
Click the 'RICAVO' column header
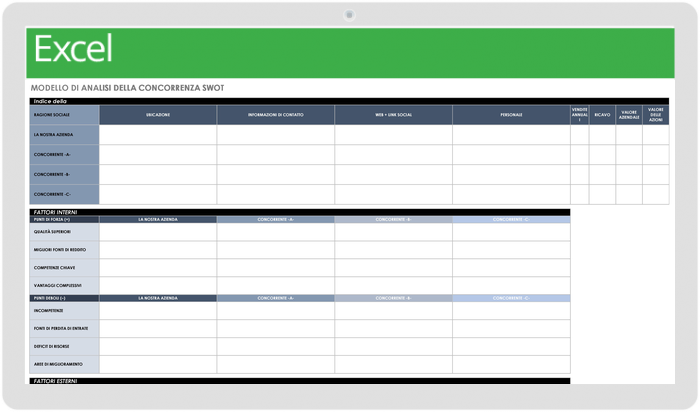602,115
